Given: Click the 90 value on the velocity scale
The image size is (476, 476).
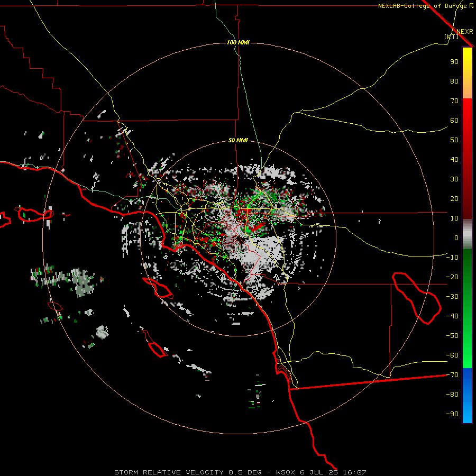Looking at the screenshot, I should (454, 62).
